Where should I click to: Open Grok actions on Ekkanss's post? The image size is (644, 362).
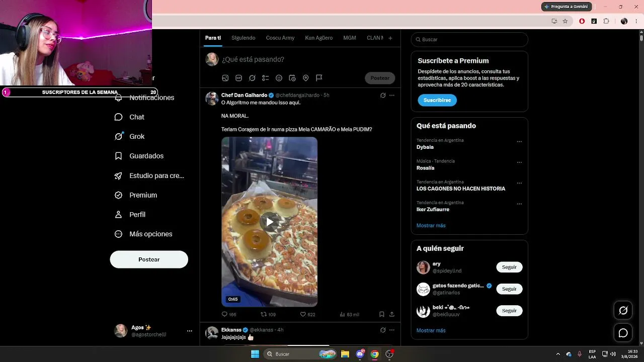click(x=383, y=330)
